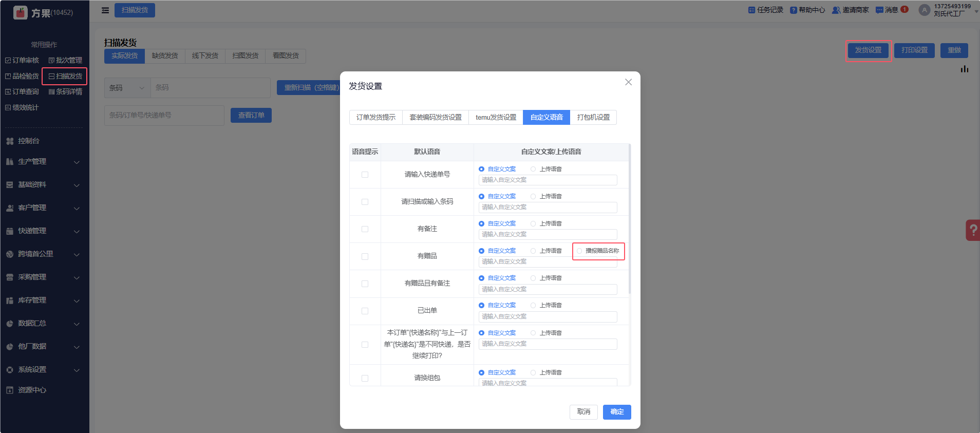Tick the checkbox for 请输入快递单号 row
This screenshot has width=980, height=433.
coord(365,175)
